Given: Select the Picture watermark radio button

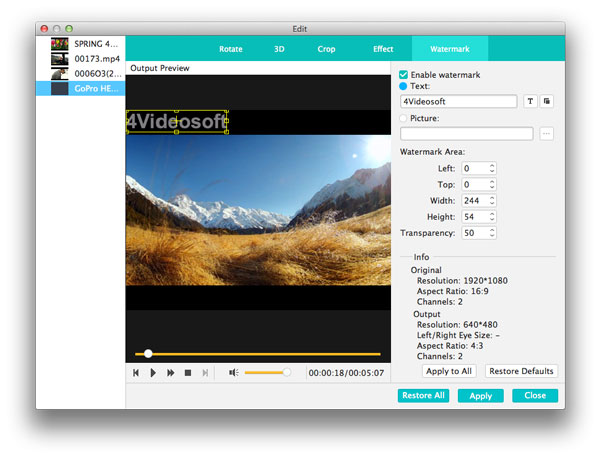Looking at the screenshot, I should pyautogui.click(x=403, y=118).
